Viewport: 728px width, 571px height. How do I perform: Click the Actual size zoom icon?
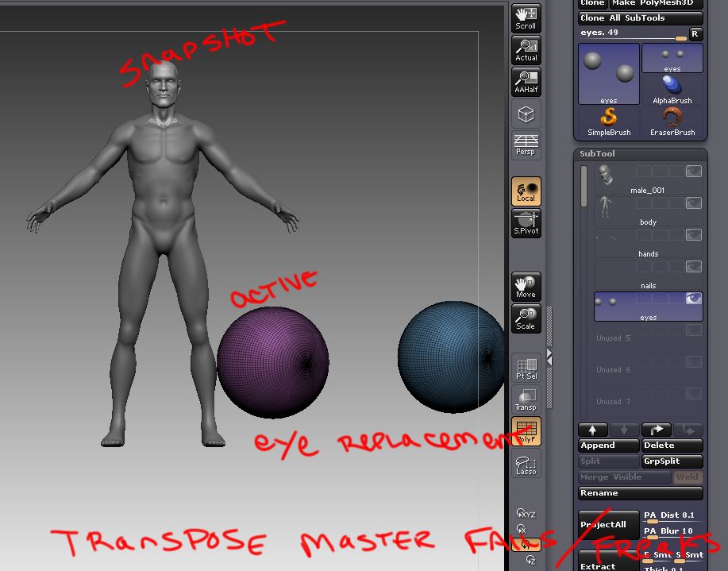coord(526,50)
